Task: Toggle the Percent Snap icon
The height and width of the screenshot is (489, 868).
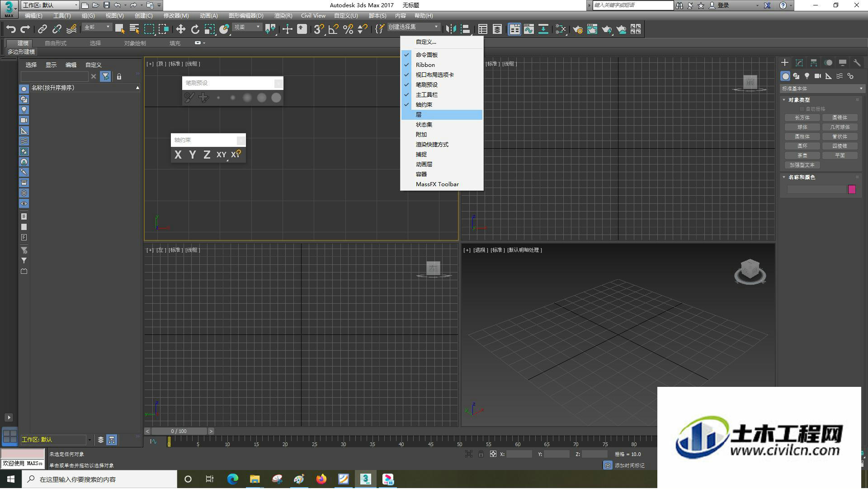Action: (x=348, y=29)
